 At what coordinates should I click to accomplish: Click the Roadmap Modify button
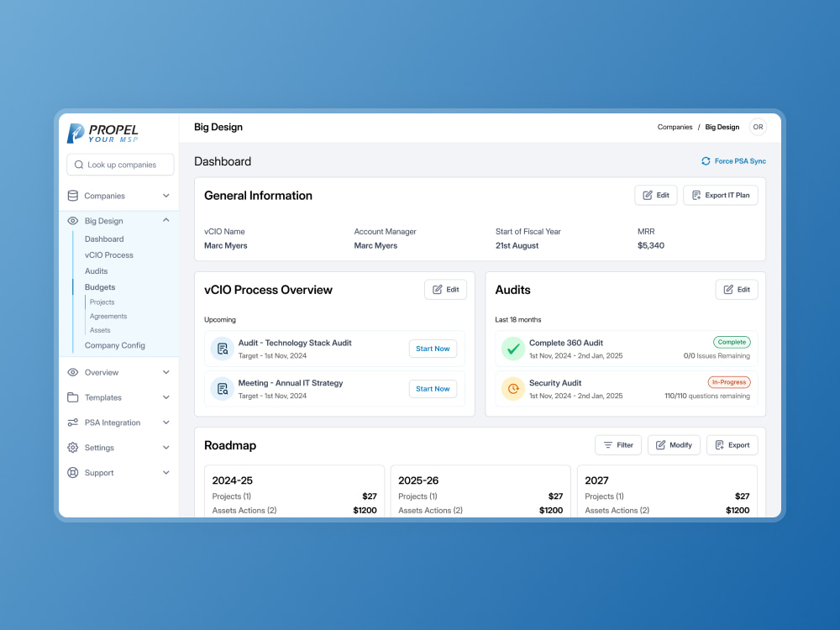point(674,445)
